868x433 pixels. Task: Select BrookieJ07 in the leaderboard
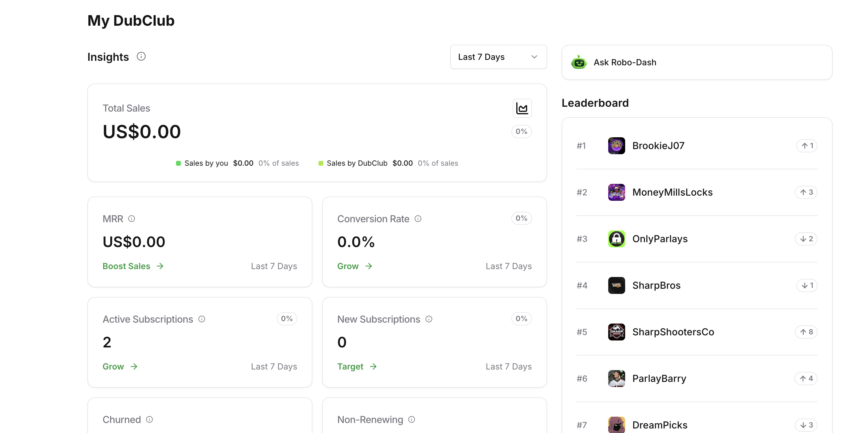coord(658,145)
